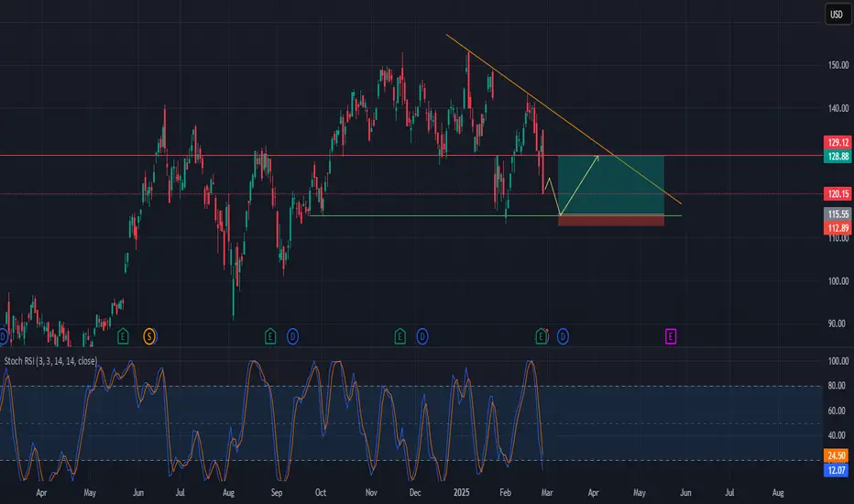Screen dimensions: 854x504
Task: Select the red stop-loss zone of position
Action: [x=611, y=221]
